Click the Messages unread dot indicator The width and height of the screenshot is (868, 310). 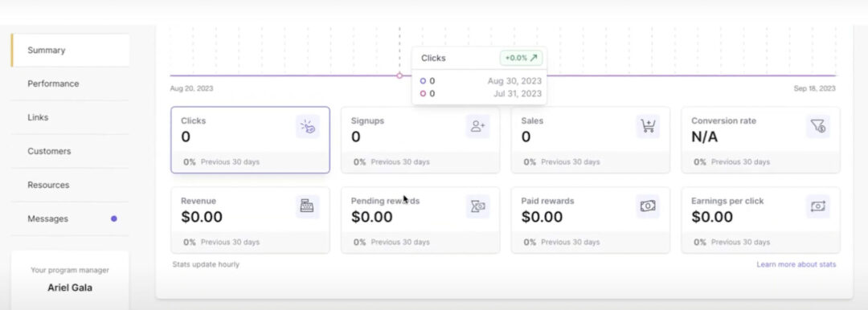(114, 218)
